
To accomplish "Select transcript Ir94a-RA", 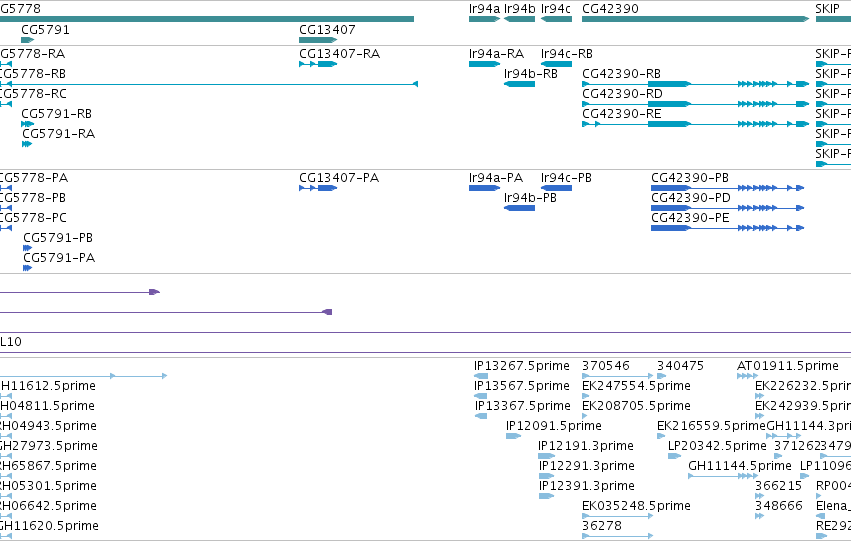I will pos(496,54).
